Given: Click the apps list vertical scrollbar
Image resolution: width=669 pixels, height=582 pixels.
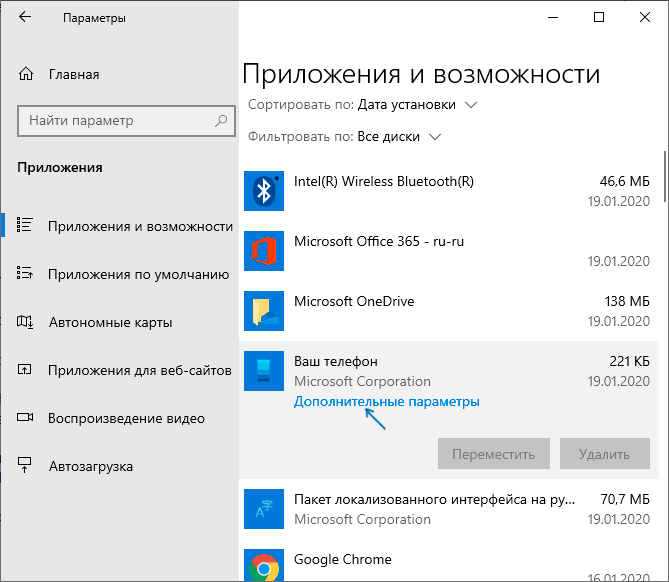Looking at the screenshot, I should 665,176.
